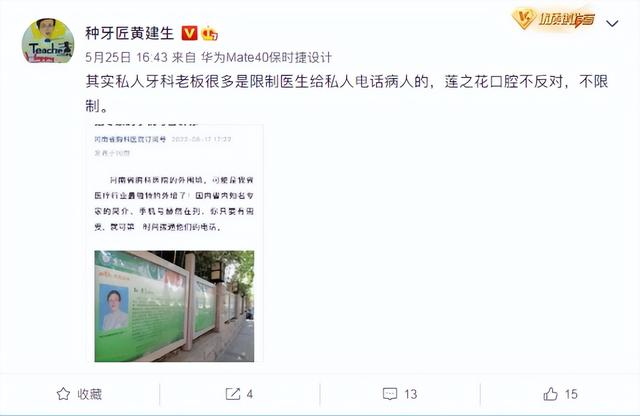Click the comment count 13
This screenshot has width=640, height=416.
point(410,394)
